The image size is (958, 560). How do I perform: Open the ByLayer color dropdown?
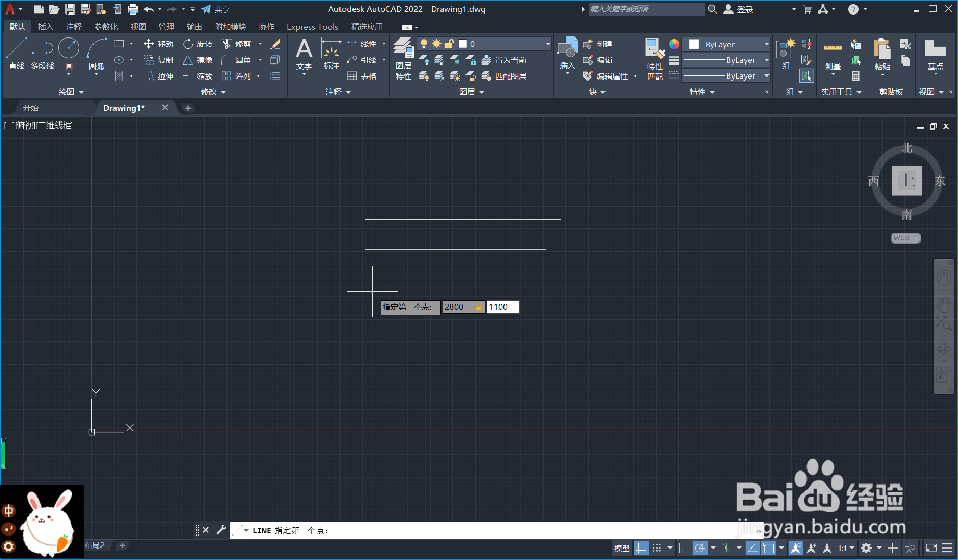point(726,45)
